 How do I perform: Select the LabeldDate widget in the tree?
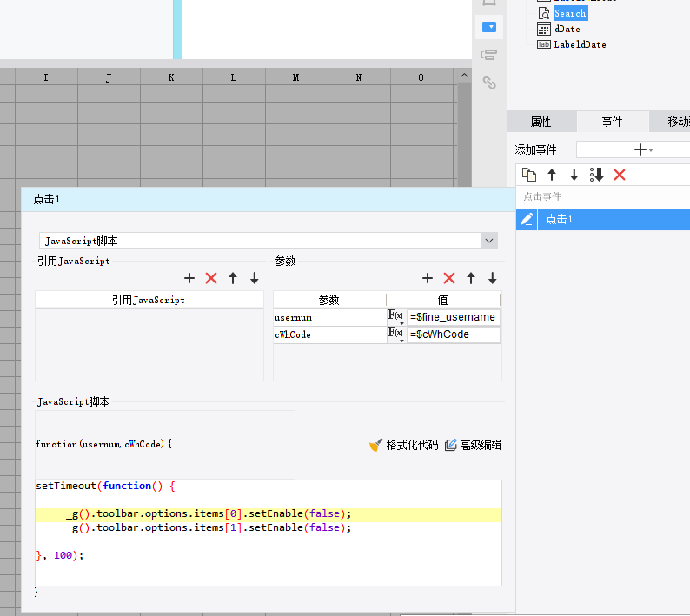[x=580, y=44]
